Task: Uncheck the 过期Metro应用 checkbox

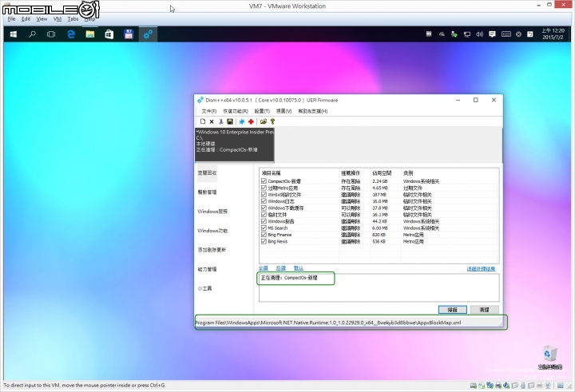Action: tap(264, 188)
